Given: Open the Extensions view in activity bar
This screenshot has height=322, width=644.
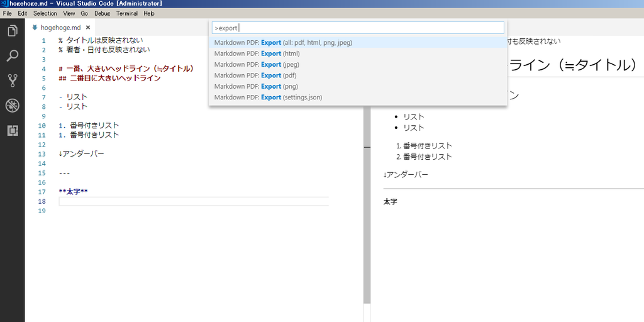Looking at the screenshot, I should click(13, 131).
